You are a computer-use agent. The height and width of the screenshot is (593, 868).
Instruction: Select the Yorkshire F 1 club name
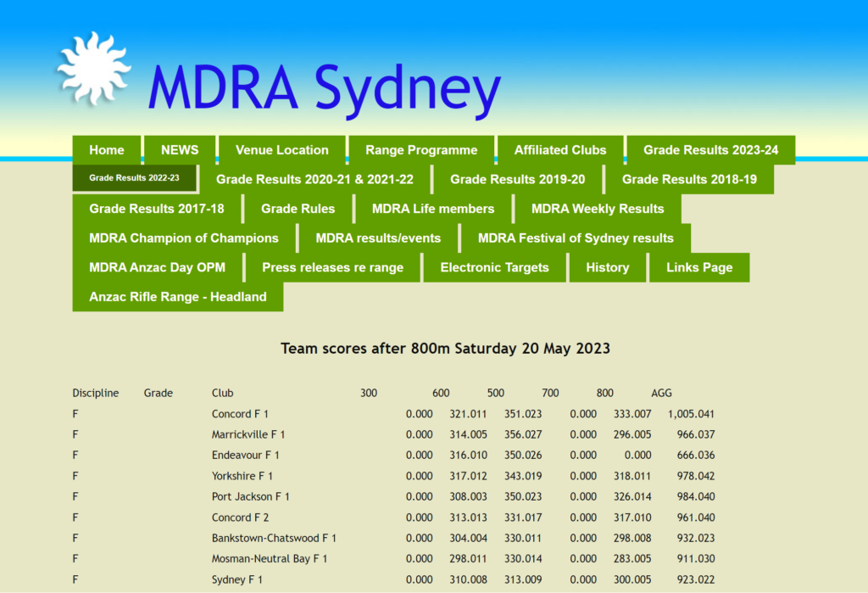[x=242, y=476]
